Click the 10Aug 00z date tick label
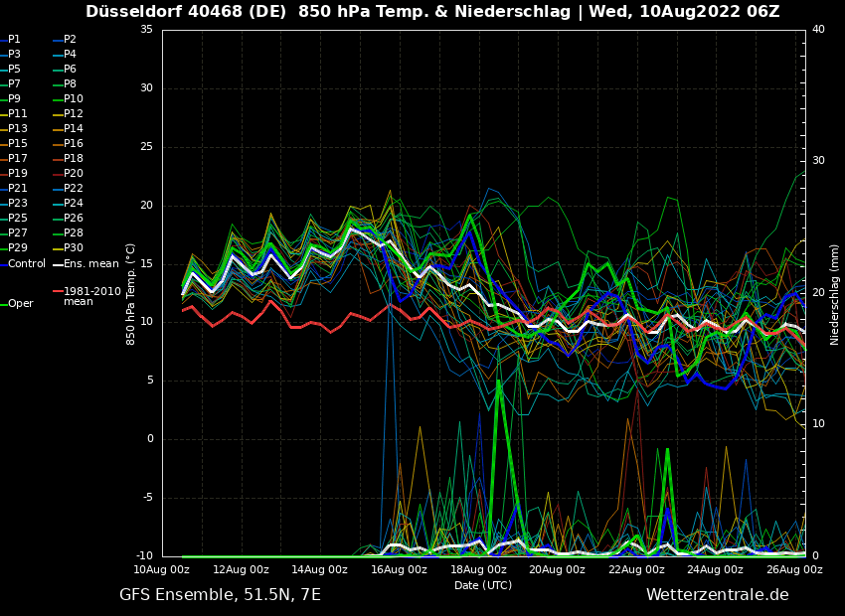Viewport: 845px width, 616px height. [162, 570]
